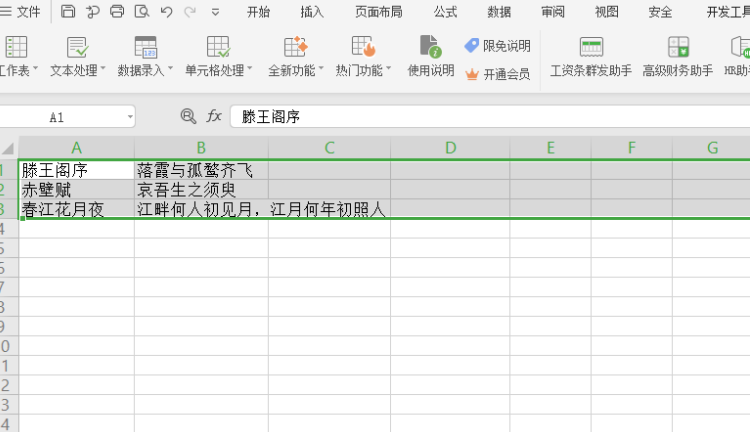Click the 文本处理 icon
750x432 pixels.
tap(77, 47)
